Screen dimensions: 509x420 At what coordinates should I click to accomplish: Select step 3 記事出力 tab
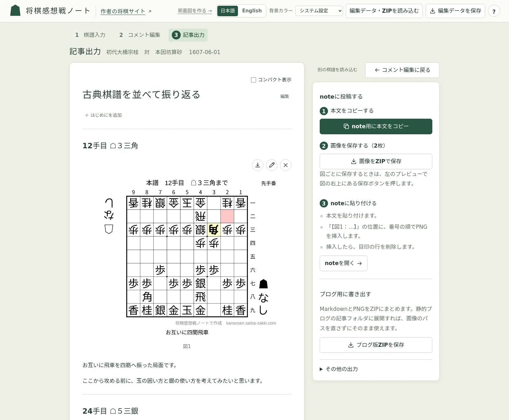pyautogui.click(x=188, y=35)
